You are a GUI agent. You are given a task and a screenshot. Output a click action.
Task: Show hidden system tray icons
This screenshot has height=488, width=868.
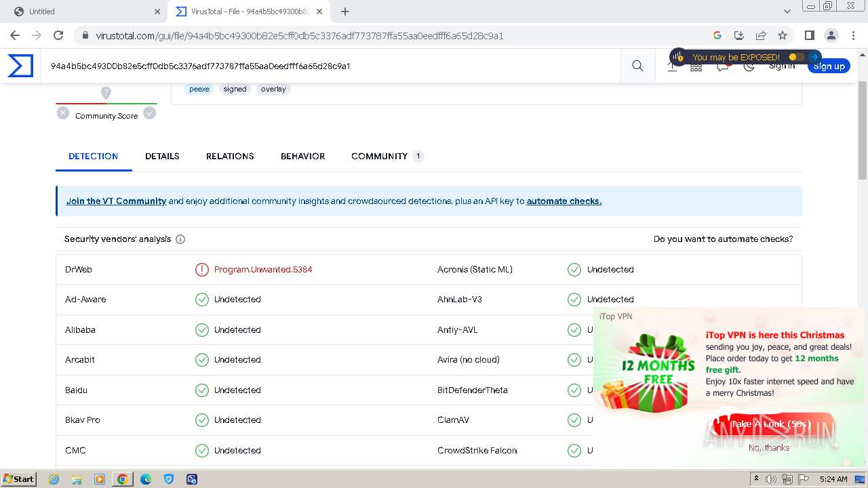tap(757, 479)
